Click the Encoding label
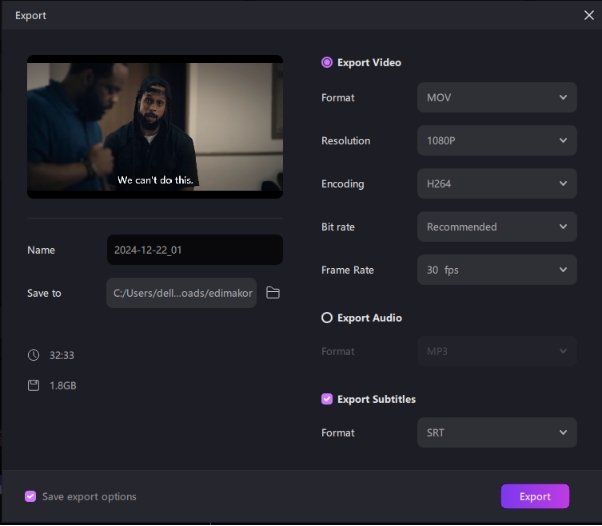The height and width of the screenshot is (526, 602). 342,184
